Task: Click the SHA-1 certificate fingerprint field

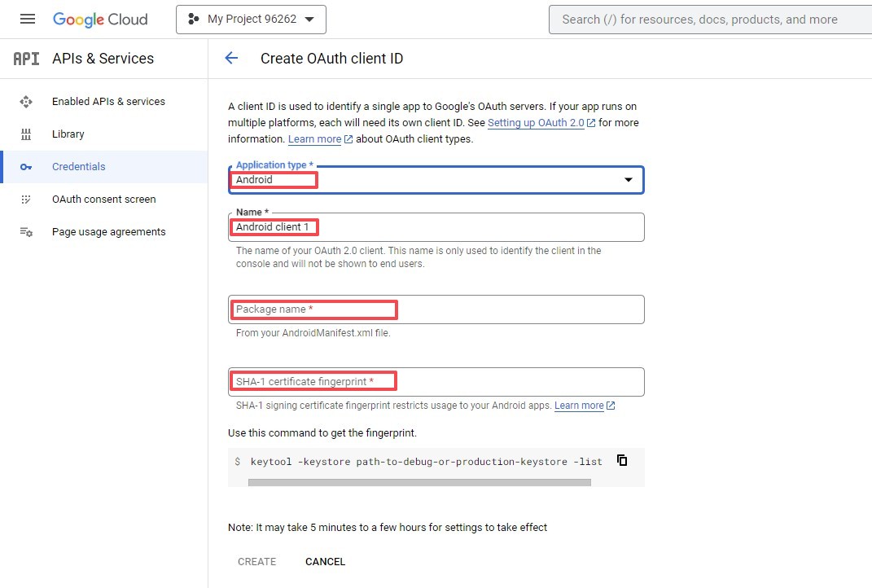Action: point(436,382)
